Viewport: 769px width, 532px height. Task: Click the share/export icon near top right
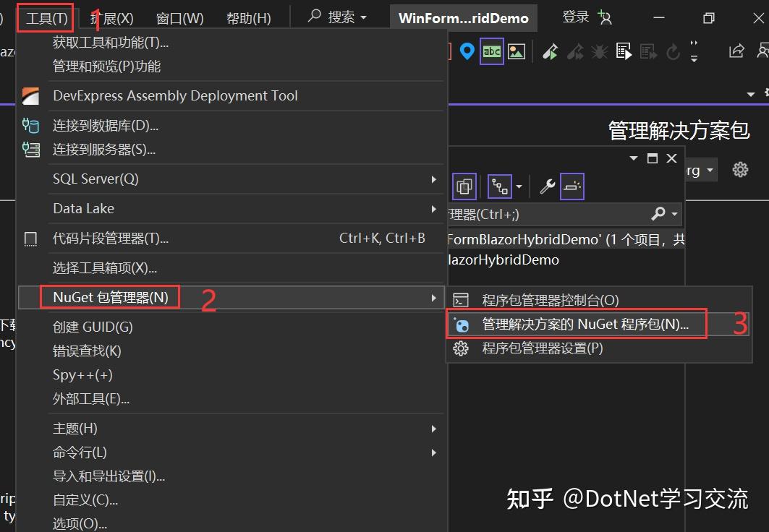[x=736, y=50]
